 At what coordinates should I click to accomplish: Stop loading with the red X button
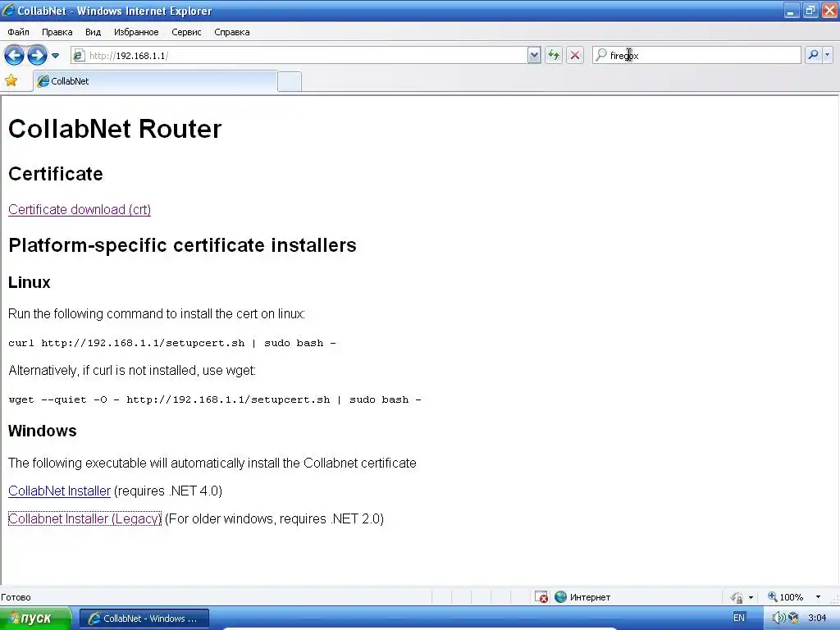click(x=575, y=55)
